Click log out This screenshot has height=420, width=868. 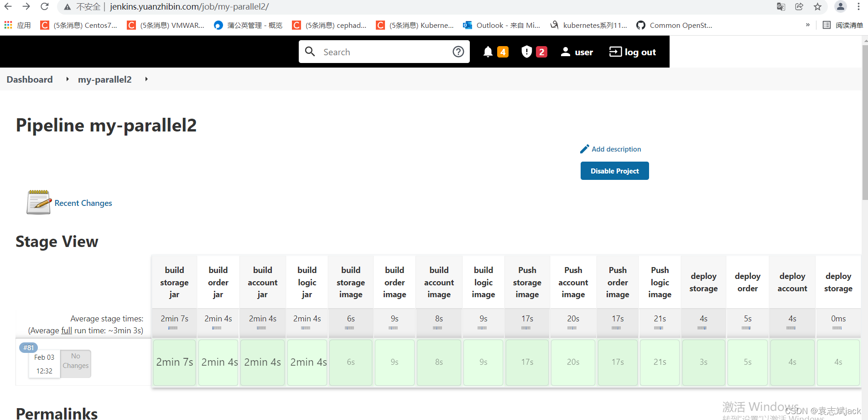(x=633, y=52)
